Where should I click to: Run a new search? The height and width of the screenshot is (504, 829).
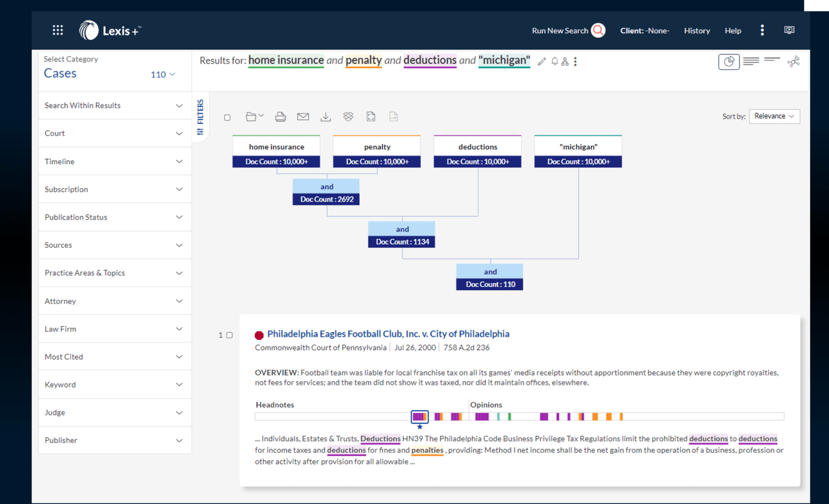click(x=567, y=31)
